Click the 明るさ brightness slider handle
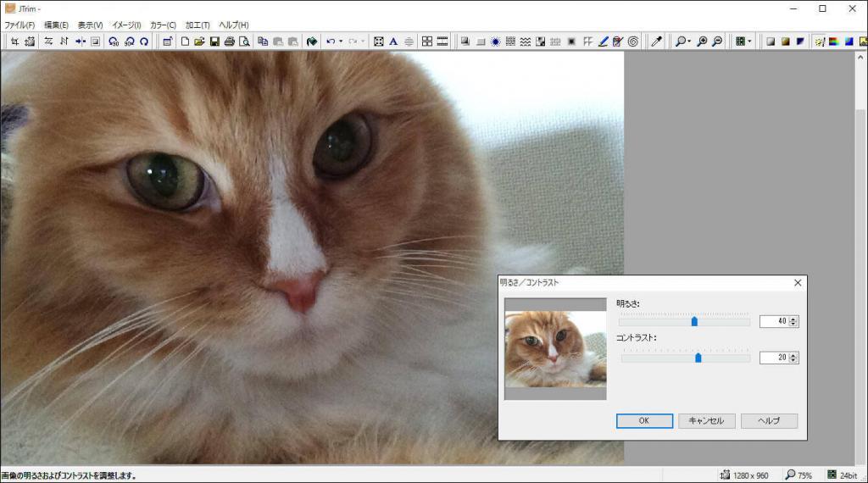868x483 pixels. point(694,321)
